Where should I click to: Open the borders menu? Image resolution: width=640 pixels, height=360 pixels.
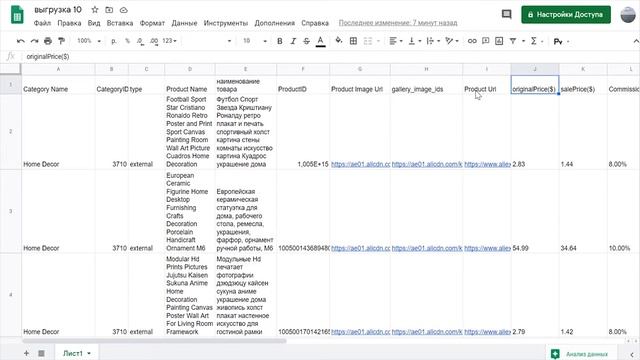pyautogui.click(x=353, y=41)
